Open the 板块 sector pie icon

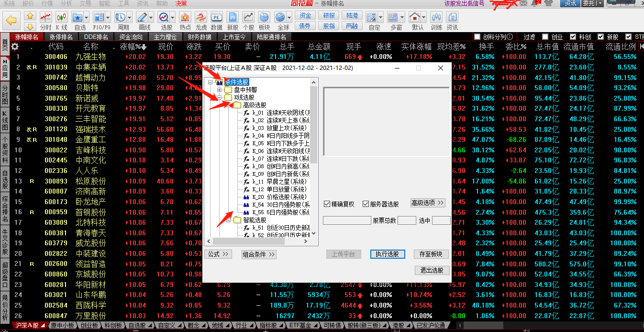tap(264, 17)
